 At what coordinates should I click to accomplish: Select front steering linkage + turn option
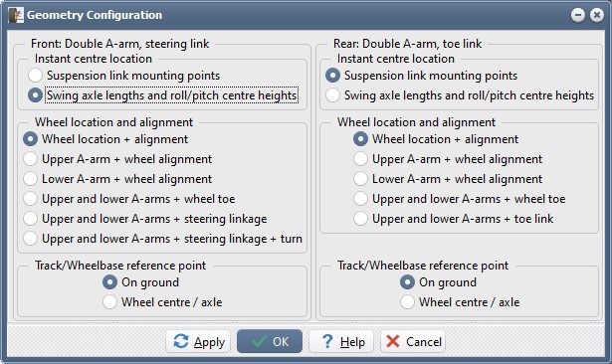pyautogui.click(x=162, y=239)
